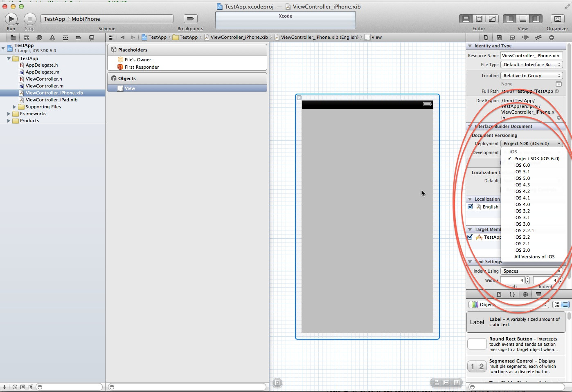This screenshot has width=572, height=392.
Task: Select the Issue navigator warning icon
Action: click(52, 37)
